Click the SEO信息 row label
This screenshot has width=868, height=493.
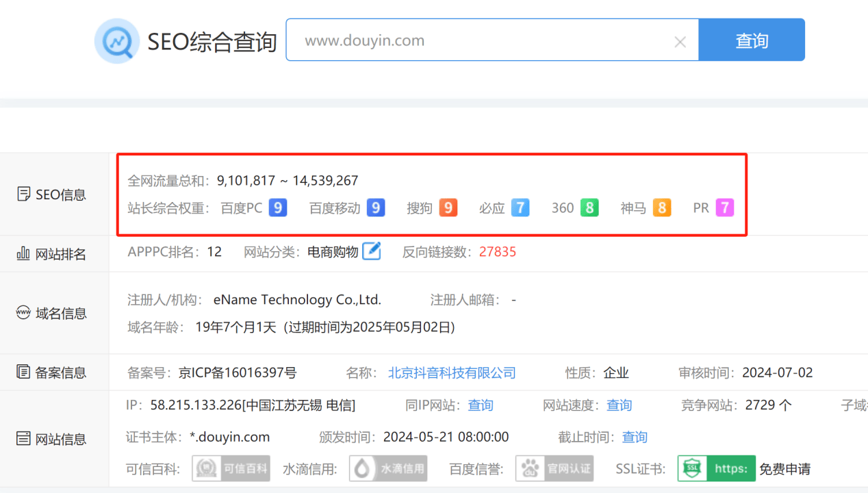[x=61, y=195]
